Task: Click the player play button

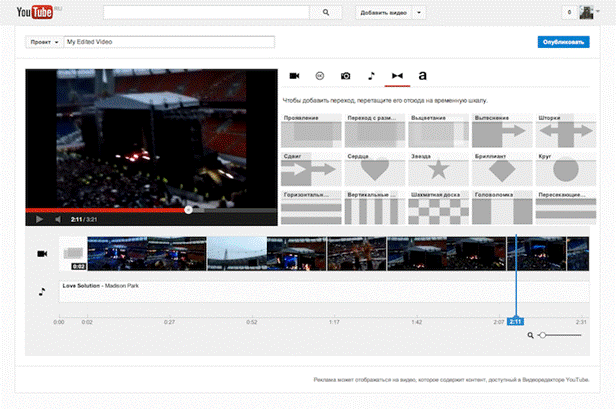Action: pyautogui.click(x=39, y=219)
